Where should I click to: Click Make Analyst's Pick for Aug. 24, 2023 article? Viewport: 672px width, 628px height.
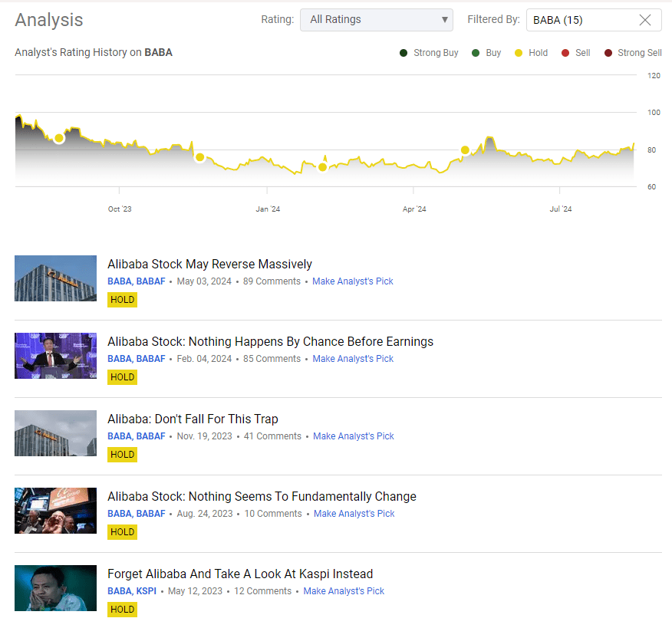coord(354,514)
